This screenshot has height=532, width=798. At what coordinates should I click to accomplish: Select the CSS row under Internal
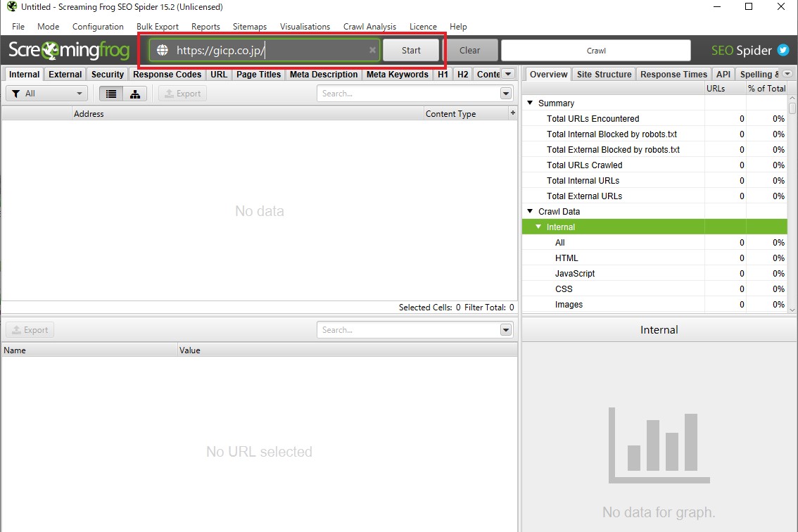coord(655,289)
